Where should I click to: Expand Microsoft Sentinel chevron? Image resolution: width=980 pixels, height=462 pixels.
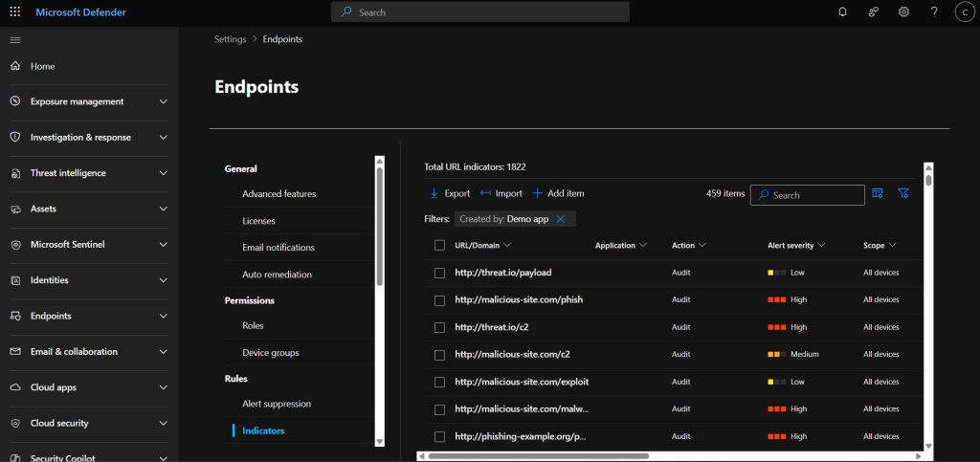pos(163,245)
